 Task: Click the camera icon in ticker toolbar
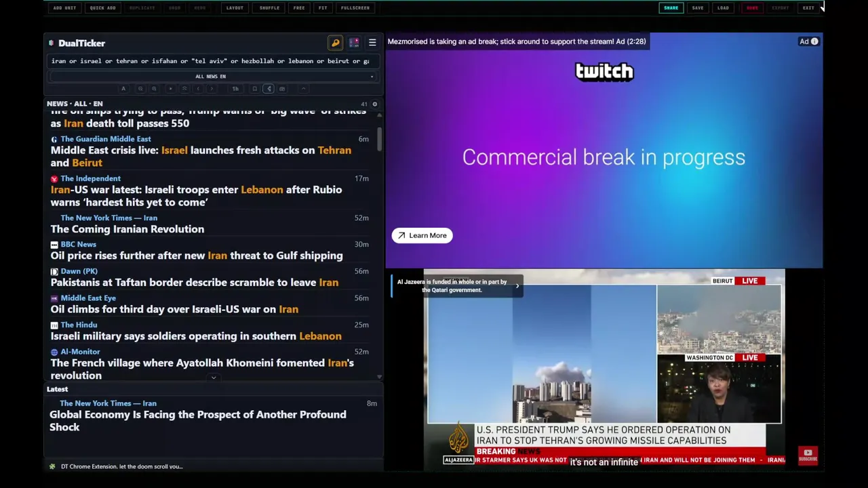pyautogui.click(x=282, y=89)
